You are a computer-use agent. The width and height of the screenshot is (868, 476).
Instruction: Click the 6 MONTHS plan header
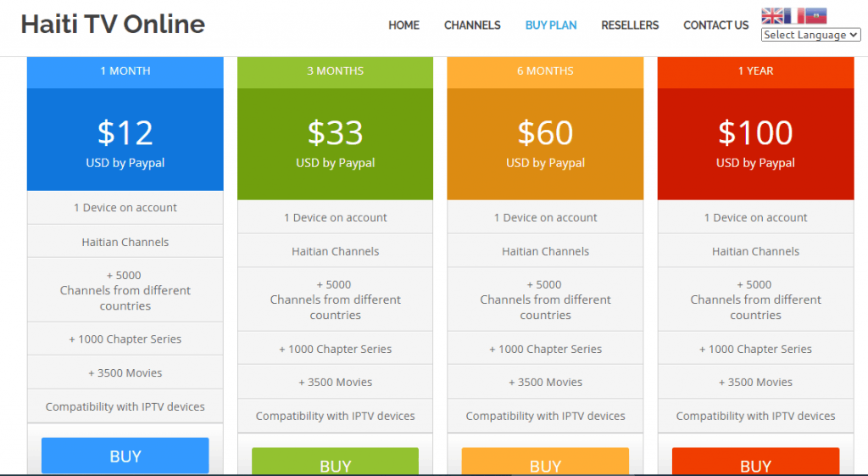tap(545, 71)
